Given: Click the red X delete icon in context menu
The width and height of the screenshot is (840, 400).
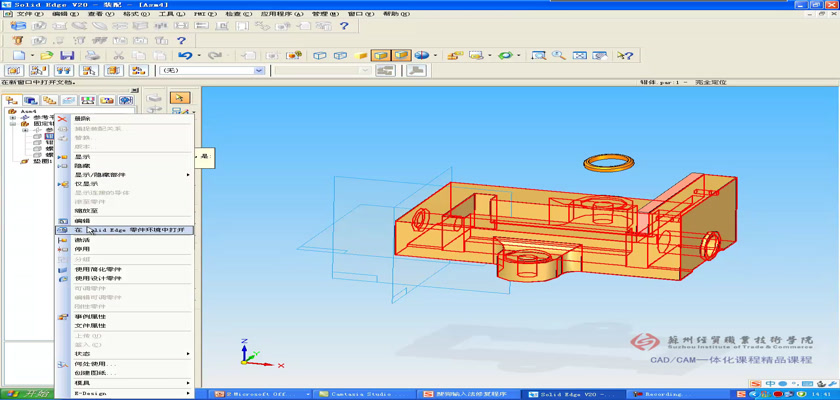Looking at the screenshot, I should tap(63, 119).
